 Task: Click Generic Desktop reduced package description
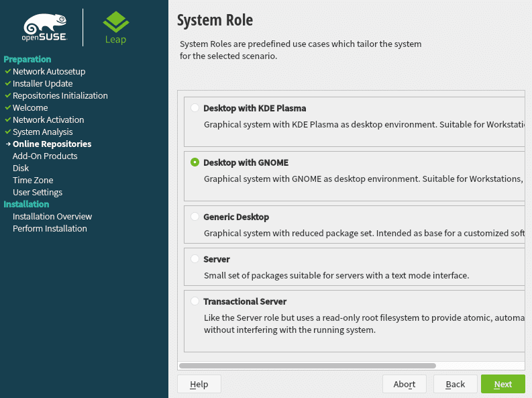coord(364,233)
